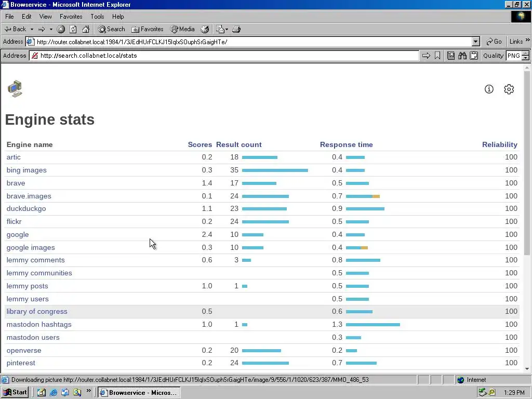Open the View menu
This screenshot has height=399, width=532.
pos(45,17)
